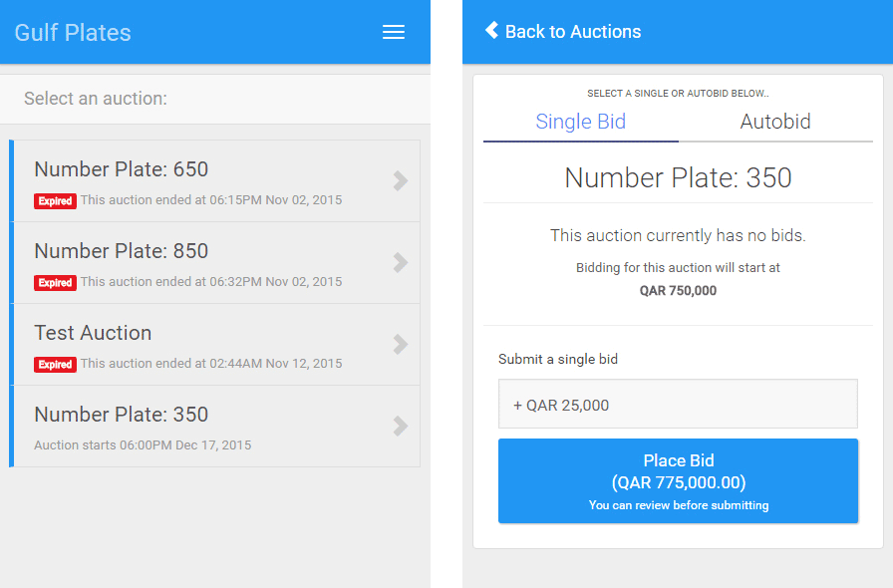The width and height of the screenshot is (893, 588).
Task: Click chevron arrow for Number Plate: 850
Action: click(401, 262)
